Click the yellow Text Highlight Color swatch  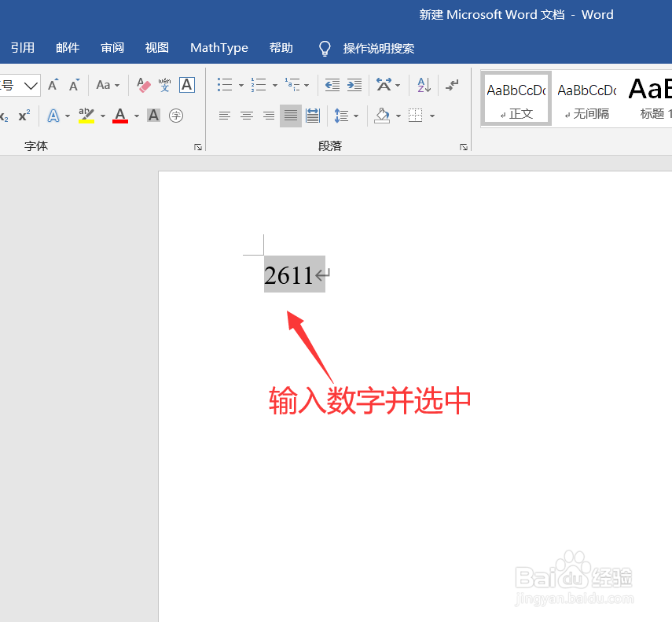click(x=85, y=120)
